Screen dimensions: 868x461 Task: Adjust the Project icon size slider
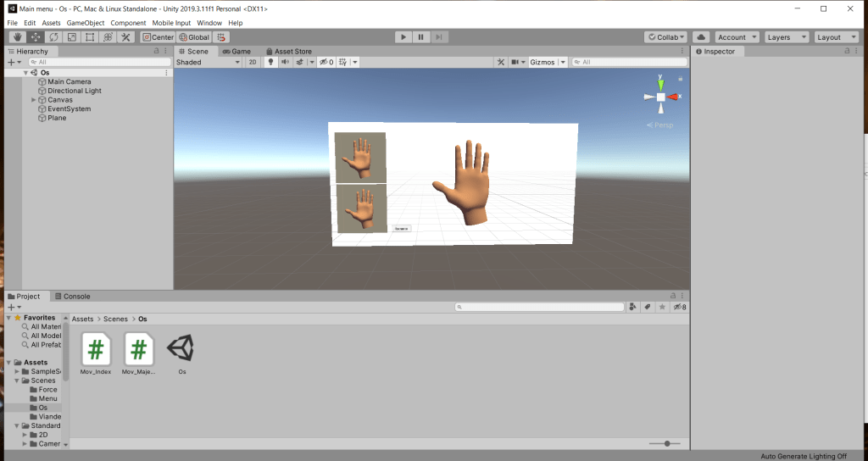tap(667, 443)
